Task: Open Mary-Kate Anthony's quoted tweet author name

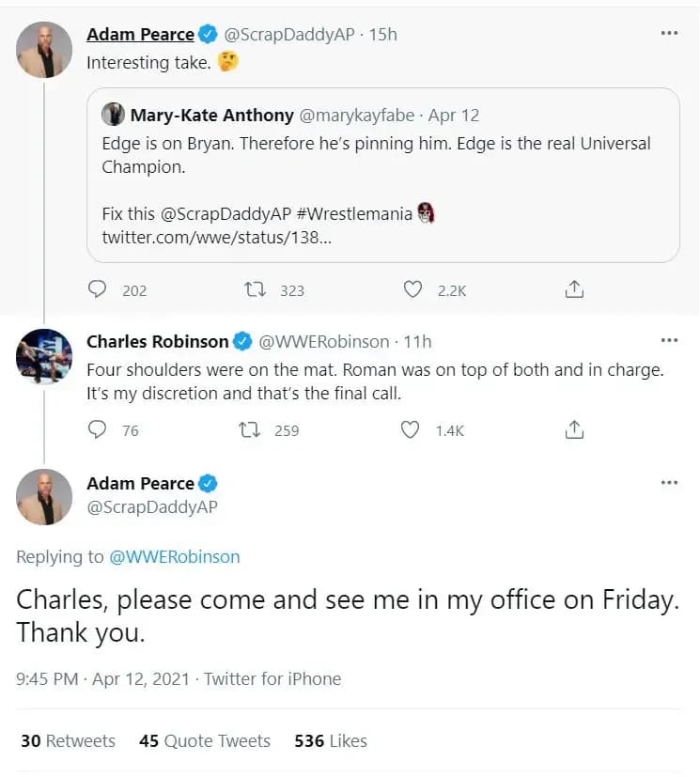Action: coord(211,116)
